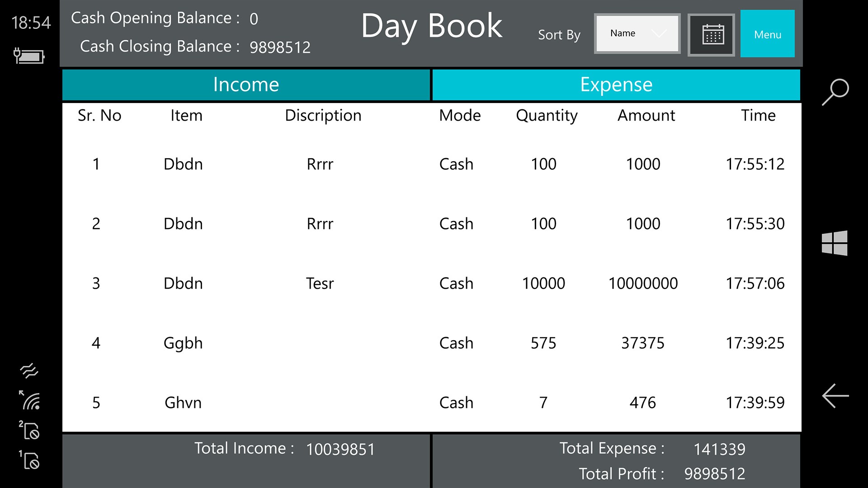This screenshot has height=488, width=868.
Task: Click the time 17:39:25
Action: pyautogui.click(x=755, y=343)
